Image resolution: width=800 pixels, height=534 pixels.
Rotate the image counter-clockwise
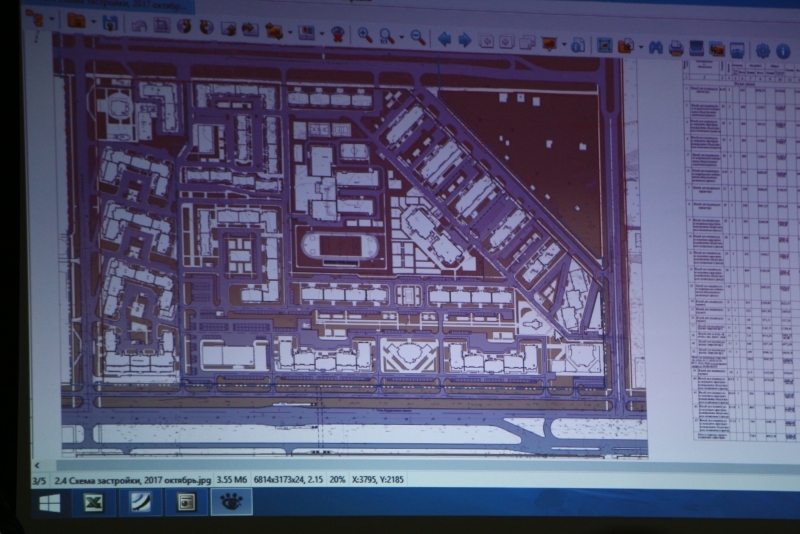[185, 27]
